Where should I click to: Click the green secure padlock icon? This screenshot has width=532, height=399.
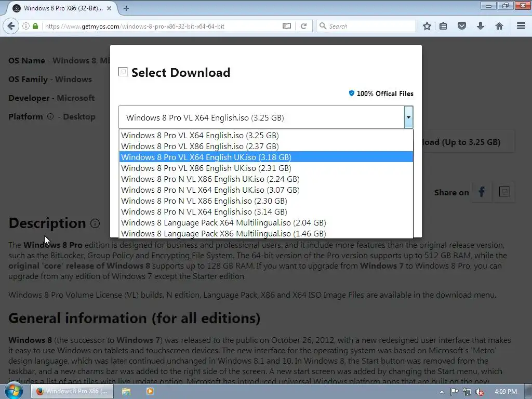(x=35, y=26)
